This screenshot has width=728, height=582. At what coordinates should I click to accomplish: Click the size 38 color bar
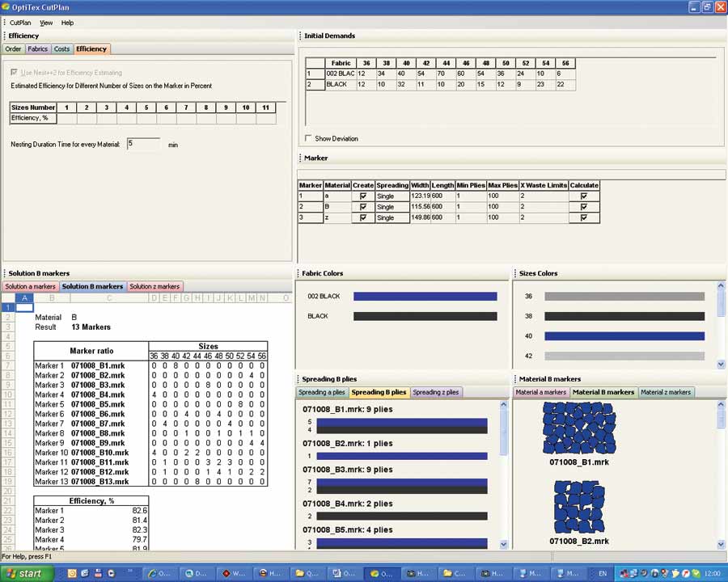click(x=624, y=317)
